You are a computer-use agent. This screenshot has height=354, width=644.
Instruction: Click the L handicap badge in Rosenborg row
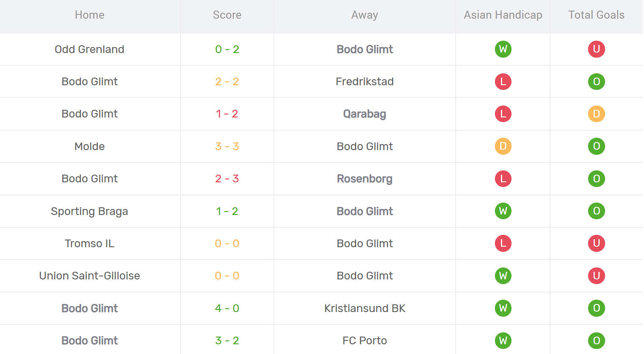503,178
